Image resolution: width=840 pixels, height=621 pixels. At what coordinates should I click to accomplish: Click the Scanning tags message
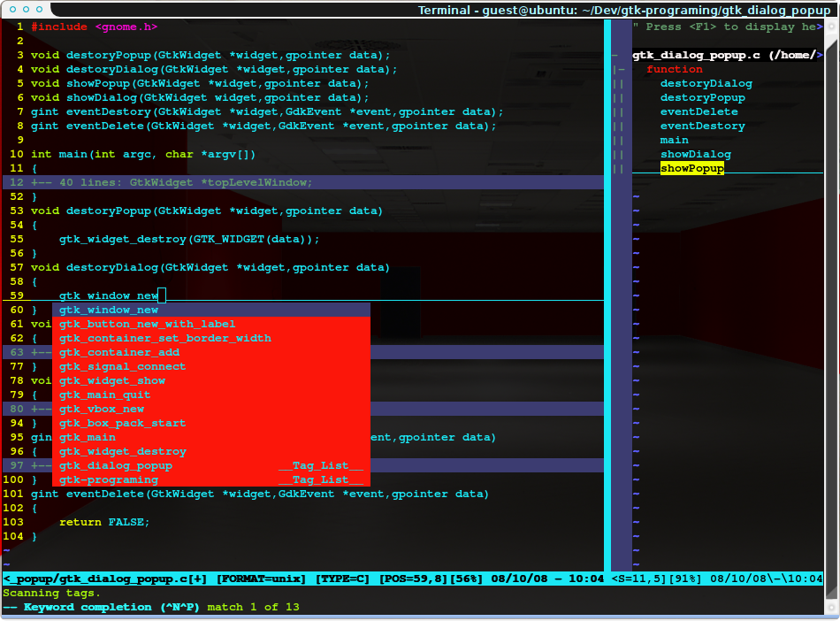[51, 593]
